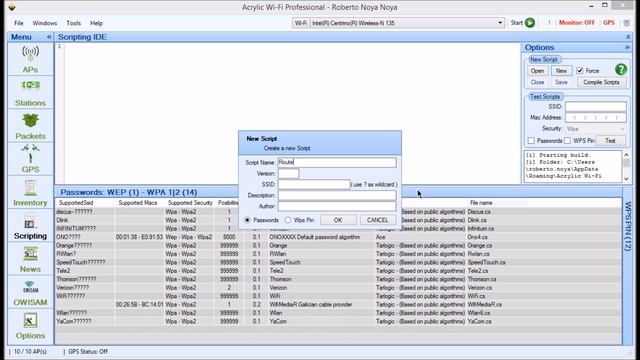Viewport: 640px width, 360px height.
Task: Click the Open script button
Action: pos(537,71)
